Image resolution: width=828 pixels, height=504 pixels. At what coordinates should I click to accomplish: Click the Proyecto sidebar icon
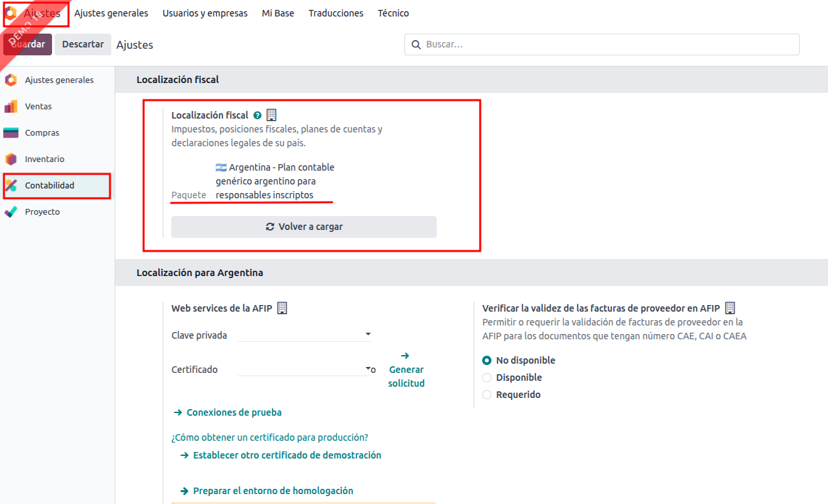pyautogui.click(x=11, y=212)
